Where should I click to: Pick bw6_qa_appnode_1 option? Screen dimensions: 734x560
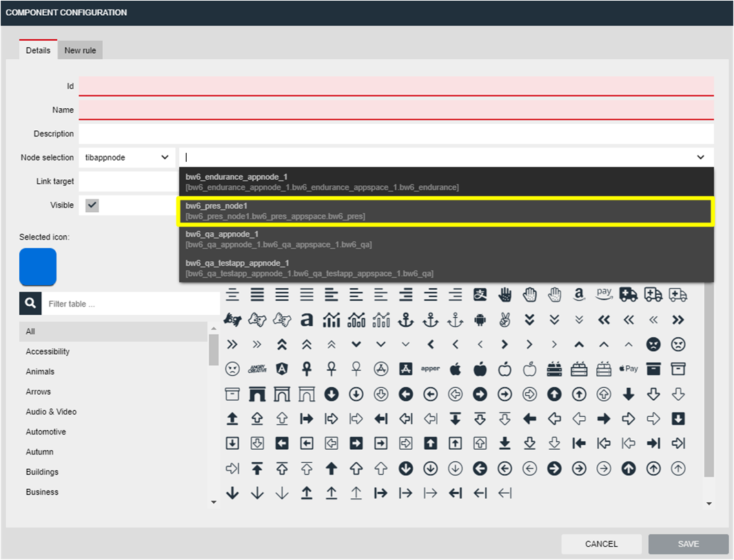[x=446, y=239]
